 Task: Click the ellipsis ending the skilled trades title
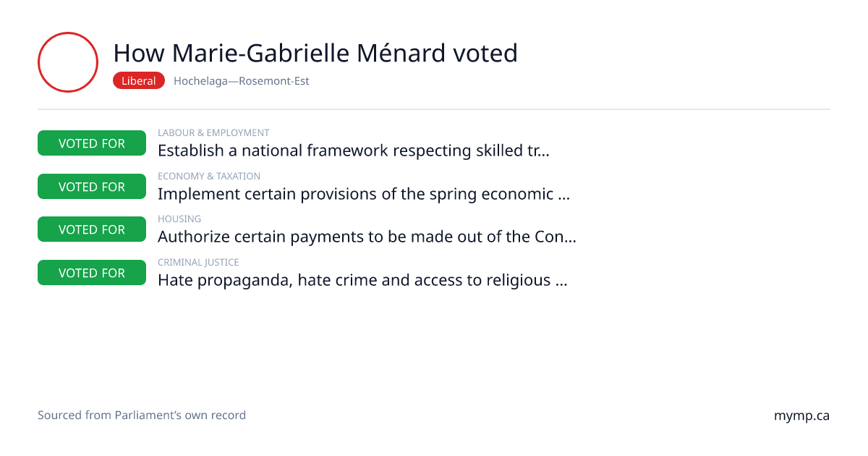coord(544,153)
